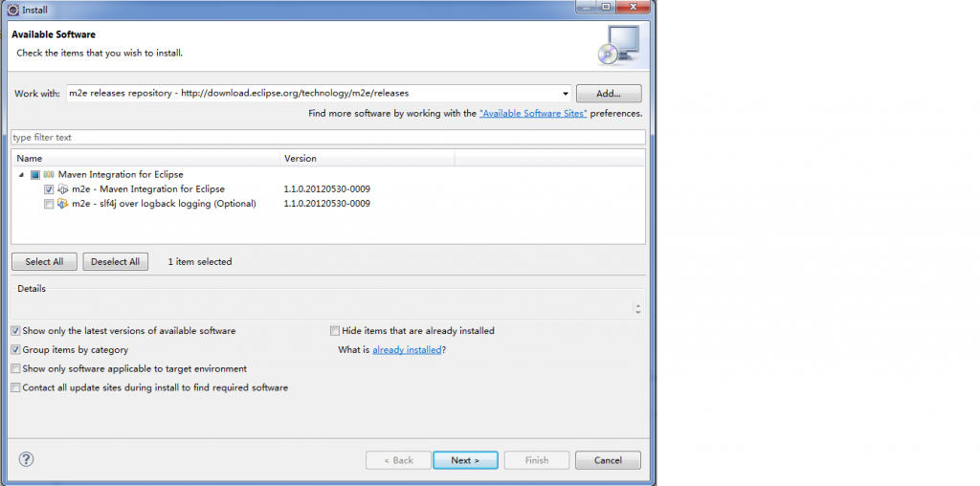
Task: Toggle the Maven Integration for Eclipse category checkbox
Action: (35, 175)
